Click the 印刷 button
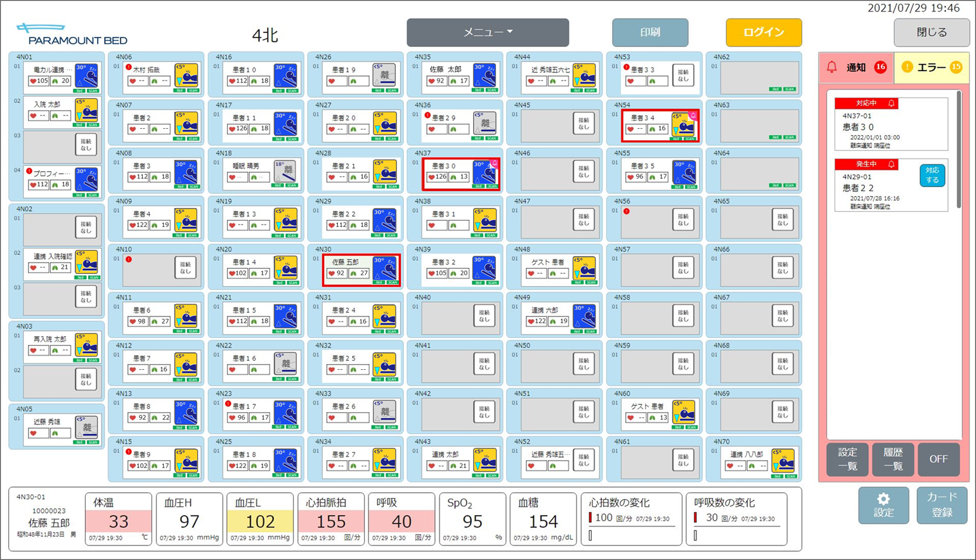The width and height of the screenshot is (976, 560). coord(649,32)
